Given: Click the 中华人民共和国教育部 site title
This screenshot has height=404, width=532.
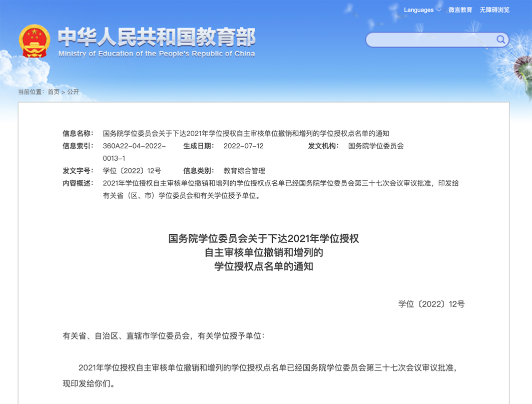Looking at the screenshot, I should point(156,37).
